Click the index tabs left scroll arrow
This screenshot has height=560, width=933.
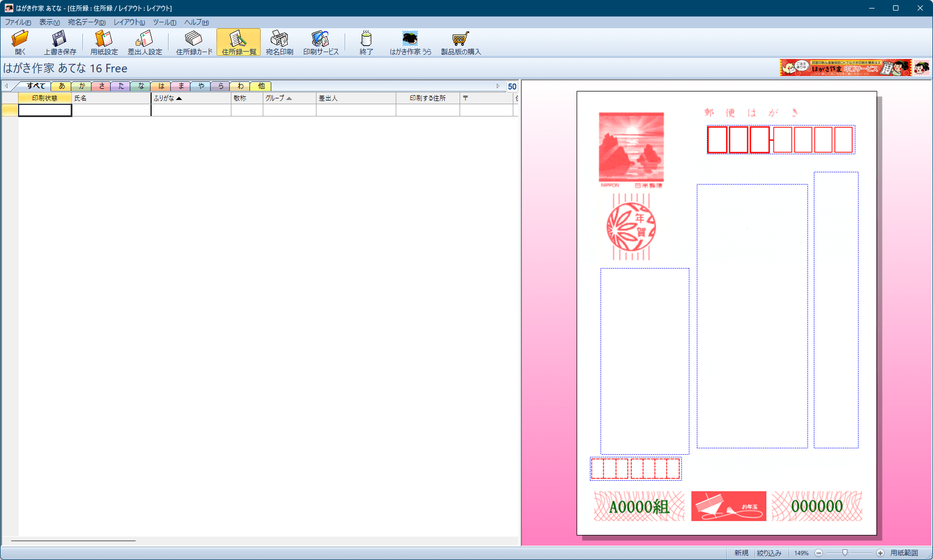coord(6,86)
